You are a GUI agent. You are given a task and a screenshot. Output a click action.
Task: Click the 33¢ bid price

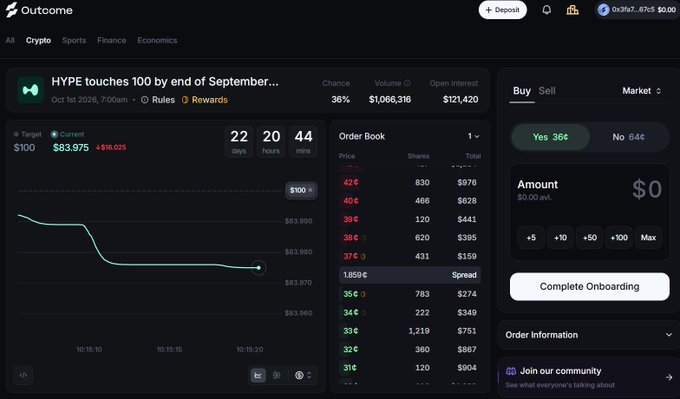pyautogui.click(x=350, y=331)
